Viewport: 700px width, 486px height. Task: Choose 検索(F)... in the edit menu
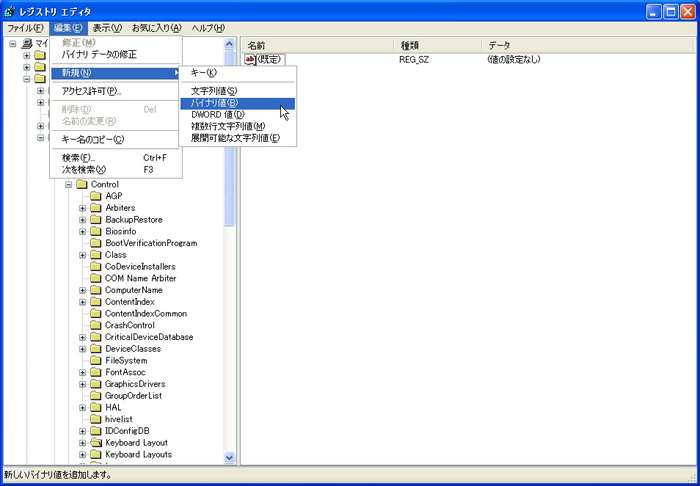(x=116, y=158)
